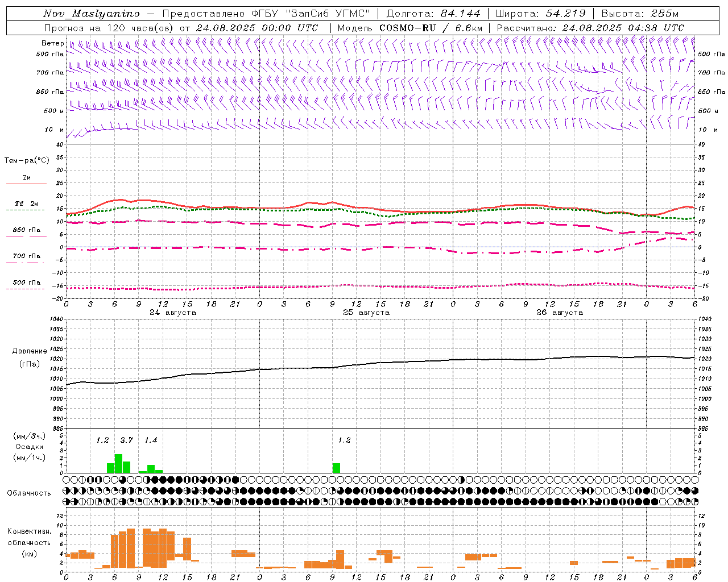728x582 pixels.
Task: Click the red 2м temperature legend line
Action: (26, 184)
